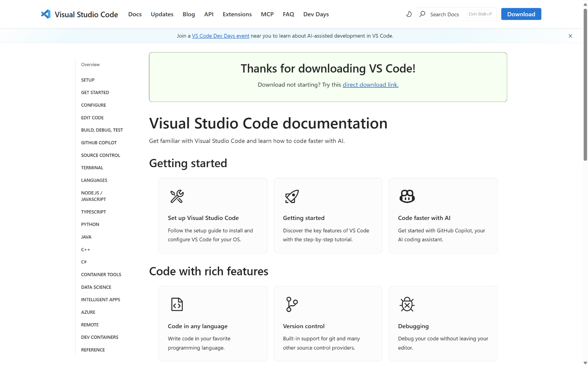Screen dimensions: 588x367
Task: Expand the LANGUAGES sidebar section
Action: click(x=94, y=180)
